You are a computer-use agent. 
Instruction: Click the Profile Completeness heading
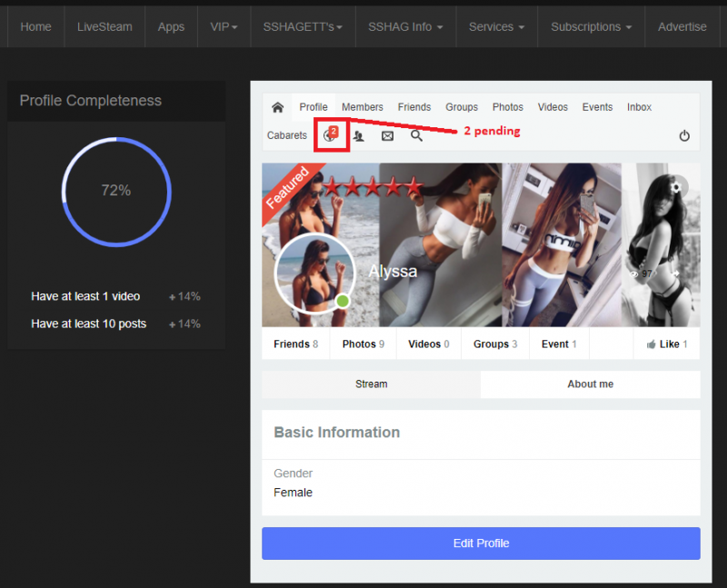pyautogui.click(x=90, y=100)
